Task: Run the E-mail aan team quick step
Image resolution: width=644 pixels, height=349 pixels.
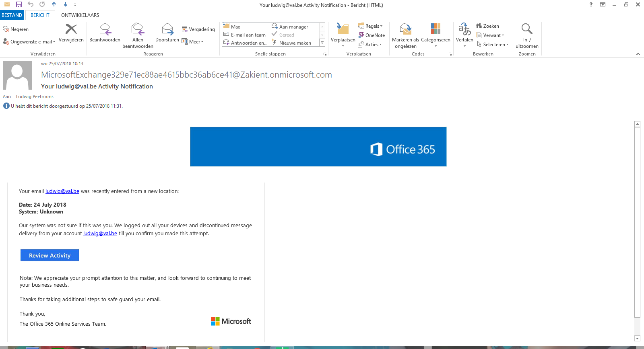Action: pyautogui.click(x=245, y=35)
